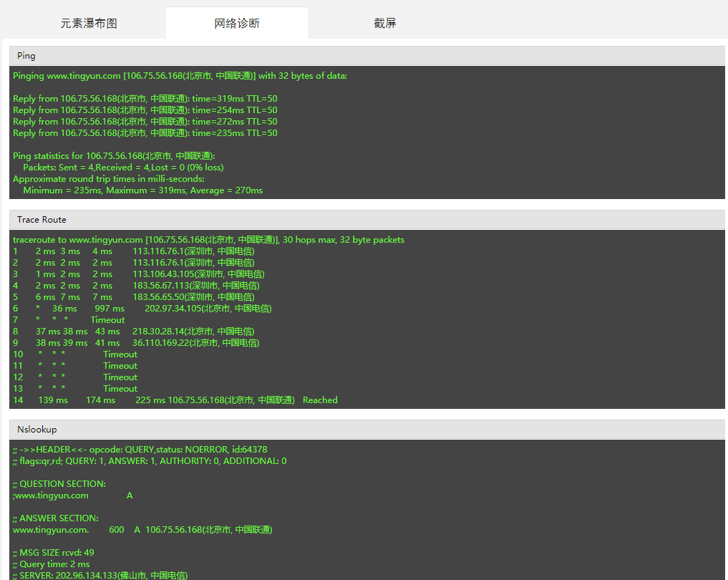Click the Nslookup HEADER opcode QUERY line
The height and width of the screenshot is (580, 728).
140,450
